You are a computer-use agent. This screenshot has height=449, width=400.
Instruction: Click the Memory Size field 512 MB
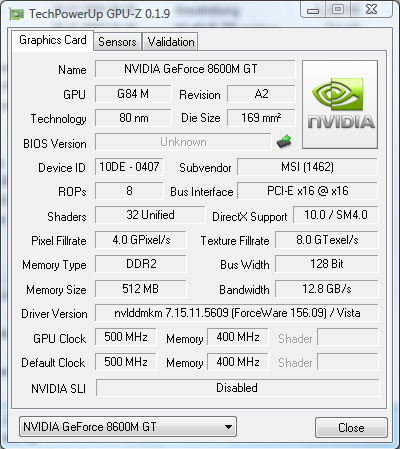141,289
